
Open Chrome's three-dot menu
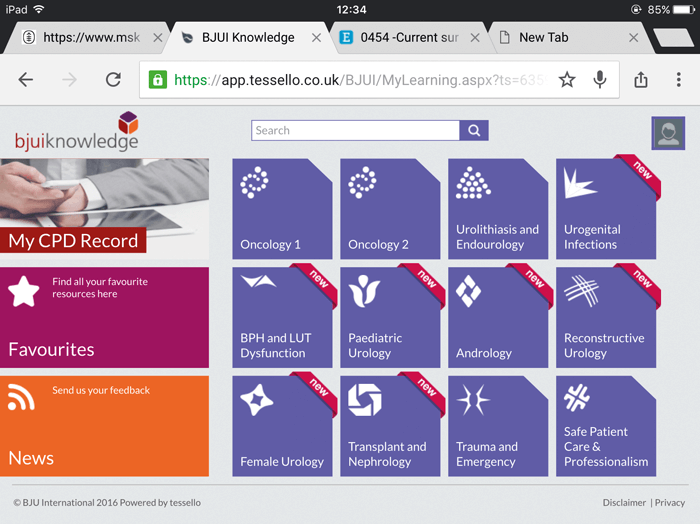click(x=679, y=80)
